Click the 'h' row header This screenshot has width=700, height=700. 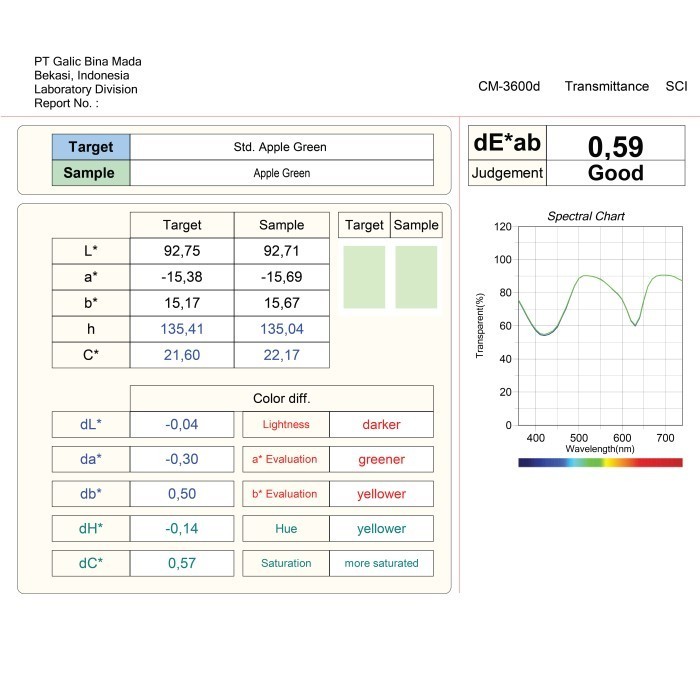click(91, 329)
